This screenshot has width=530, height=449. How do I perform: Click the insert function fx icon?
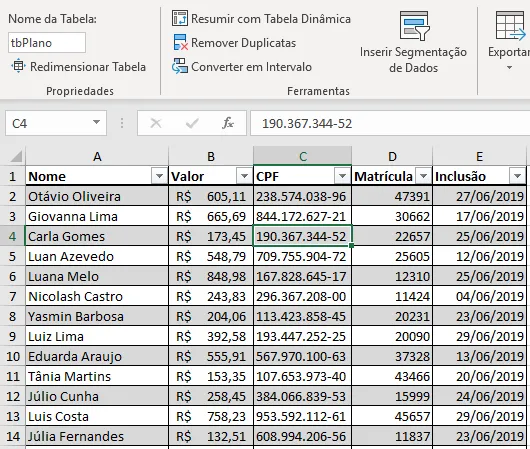point(228,123)
